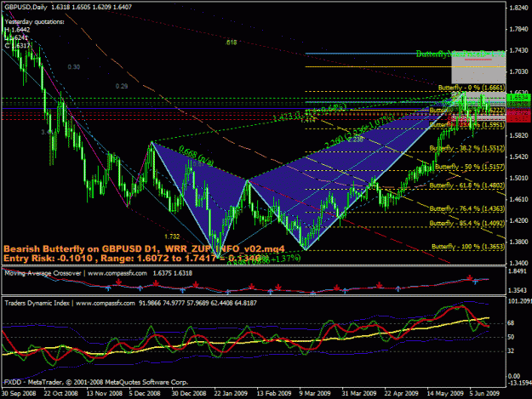Select the '1.732' yellow ratio label
Image resolution: width=532 pixels, height=399 pixels.
172,237
